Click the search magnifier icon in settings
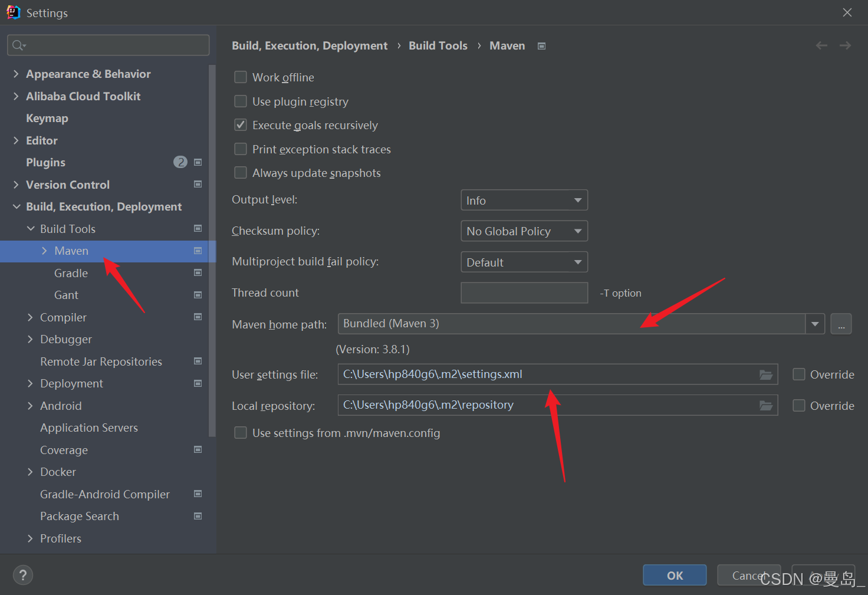868x595 pixels. (18, 45)
